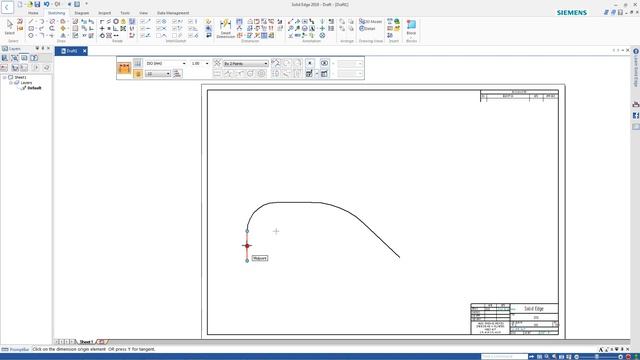Open the Data Management ribbon tab

point(173,13)
